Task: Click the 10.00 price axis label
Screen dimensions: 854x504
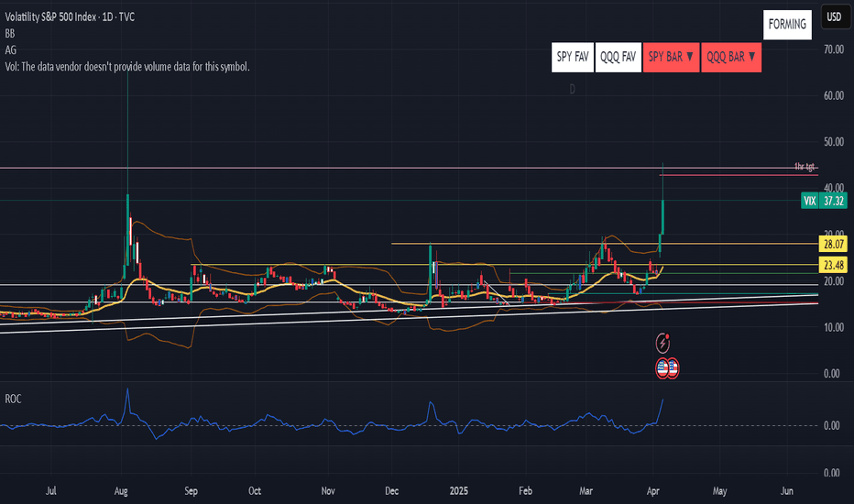Action: click(x=833, y=327)
